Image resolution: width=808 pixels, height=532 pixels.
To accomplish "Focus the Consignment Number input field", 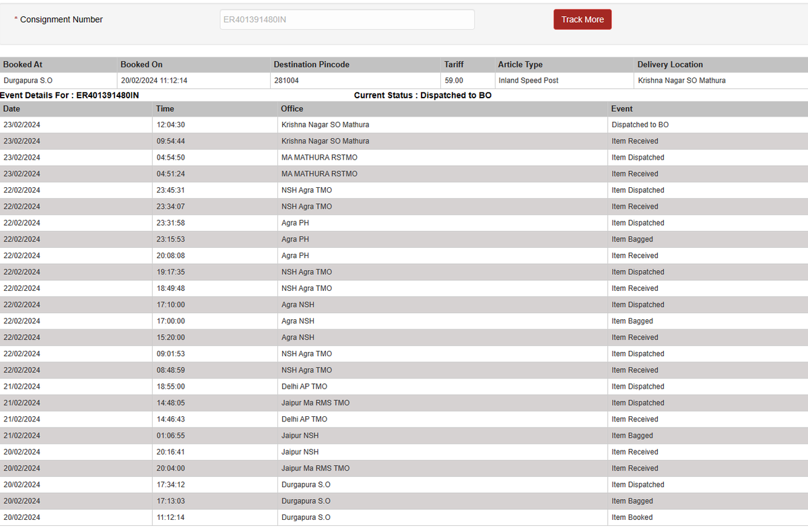I will [x=347, y=20].
